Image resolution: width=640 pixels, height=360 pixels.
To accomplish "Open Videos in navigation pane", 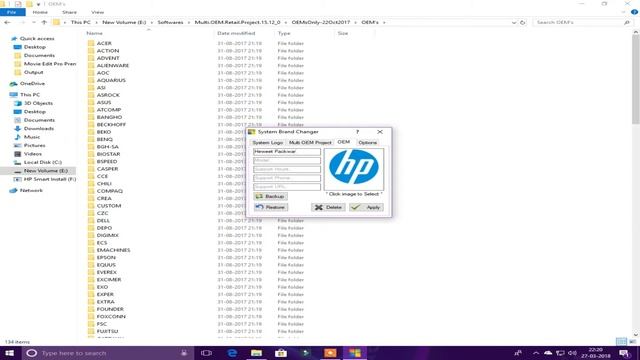I will tap(33, 154).
